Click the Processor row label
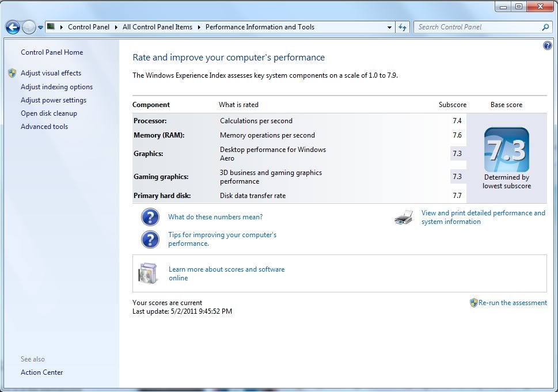The height and width of the screenshot is (392, 558). pos(150,121)
